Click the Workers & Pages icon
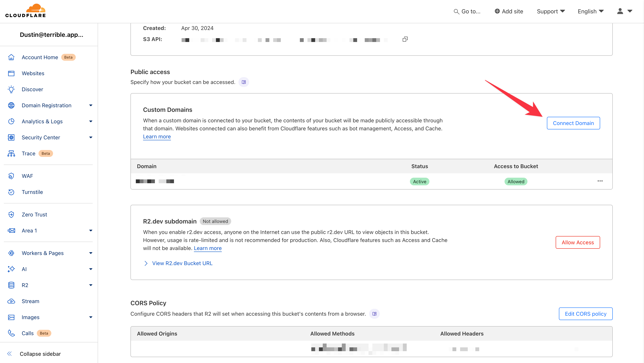 (11, 253)
